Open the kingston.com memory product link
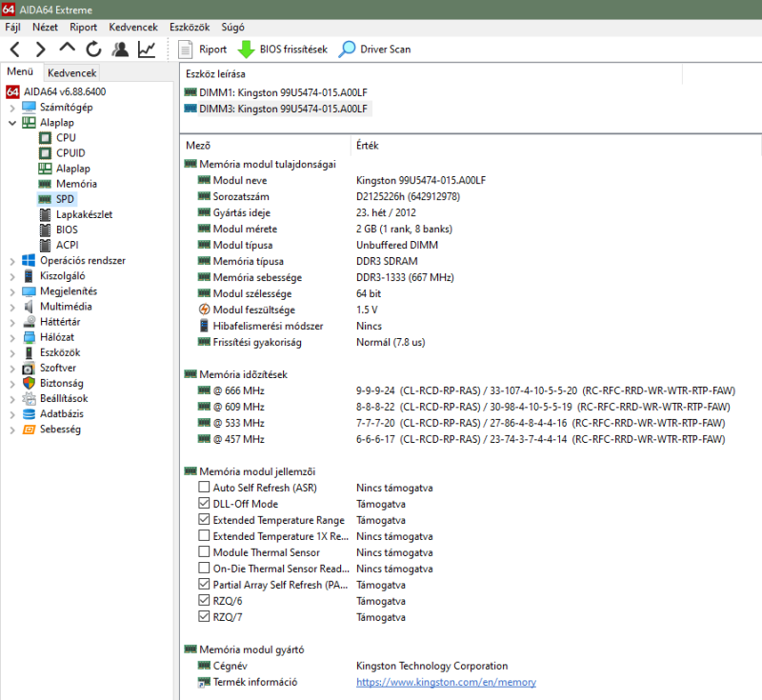The width and height of the screenshot is (762, 700). pyautogui.click(x=446, y=682)
